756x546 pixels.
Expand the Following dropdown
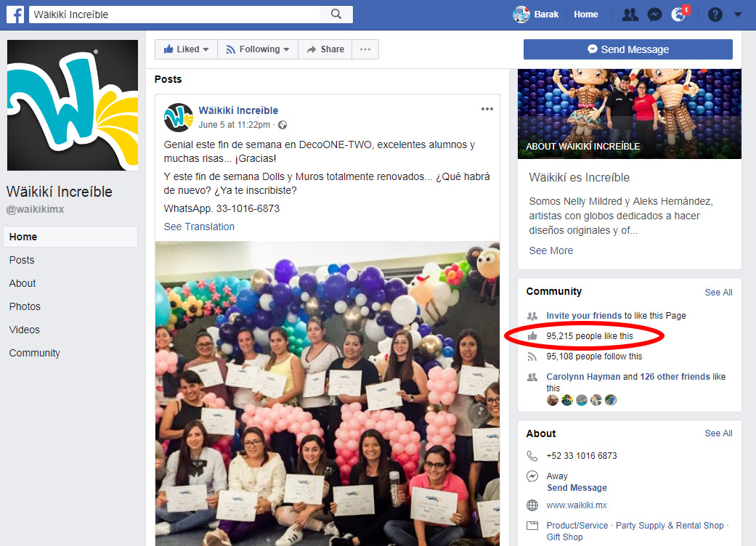(x=257, y=49)
